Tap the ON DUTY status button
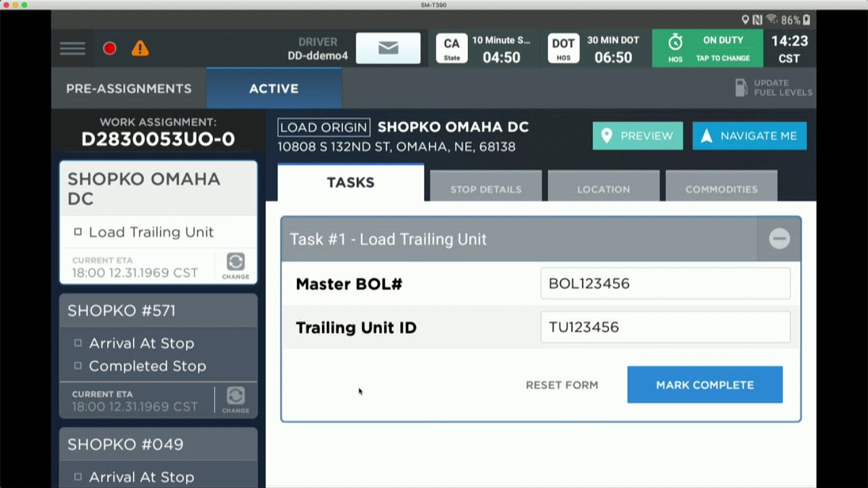Viewport: 868px width, 488px height. 707,48
